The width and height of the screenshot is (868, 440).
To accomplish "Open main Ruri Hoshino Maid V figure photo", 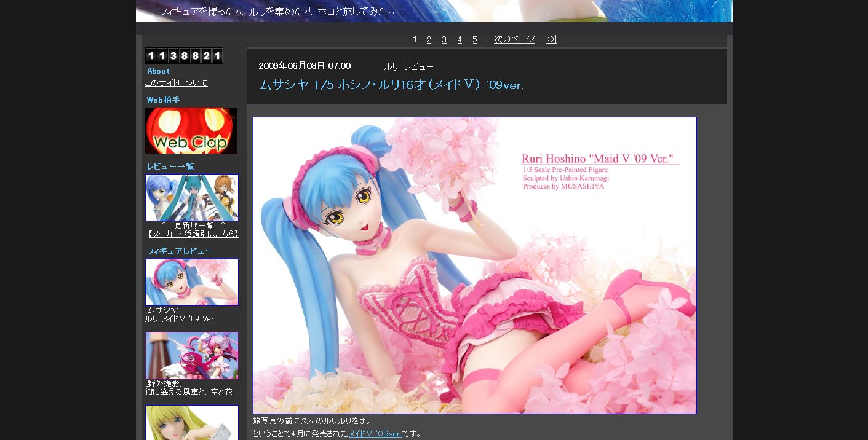I will [475, 265].
